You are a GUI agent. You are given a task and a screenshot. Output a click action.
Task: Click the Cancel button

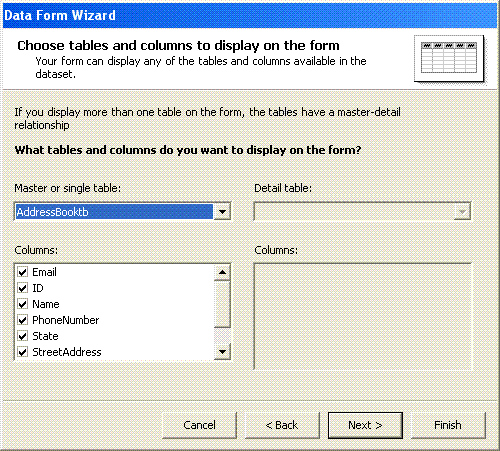point(199,425)
